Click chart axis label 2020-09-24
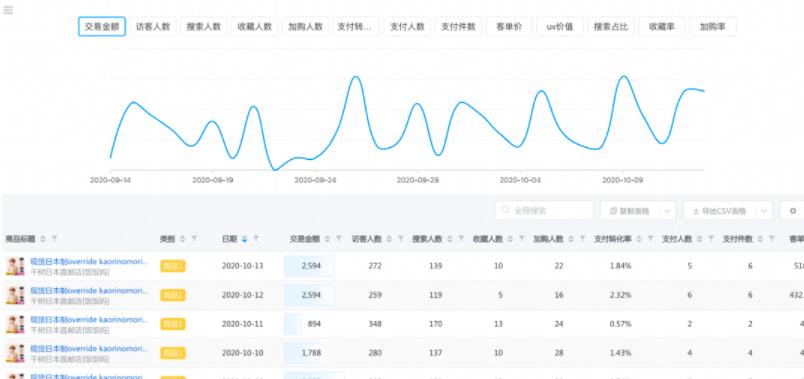This screenshot has height=379, width=804. (315, 181)
